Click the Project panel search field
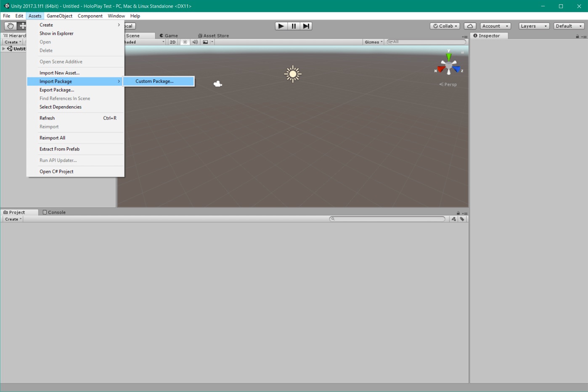 tap(387, 219)
